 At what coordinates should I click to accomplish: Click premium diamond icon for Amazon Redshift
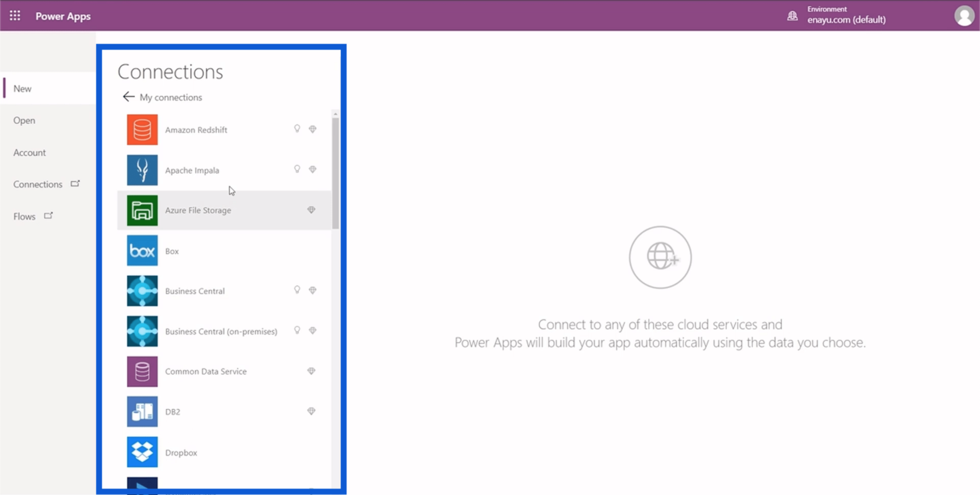point(313,129)
